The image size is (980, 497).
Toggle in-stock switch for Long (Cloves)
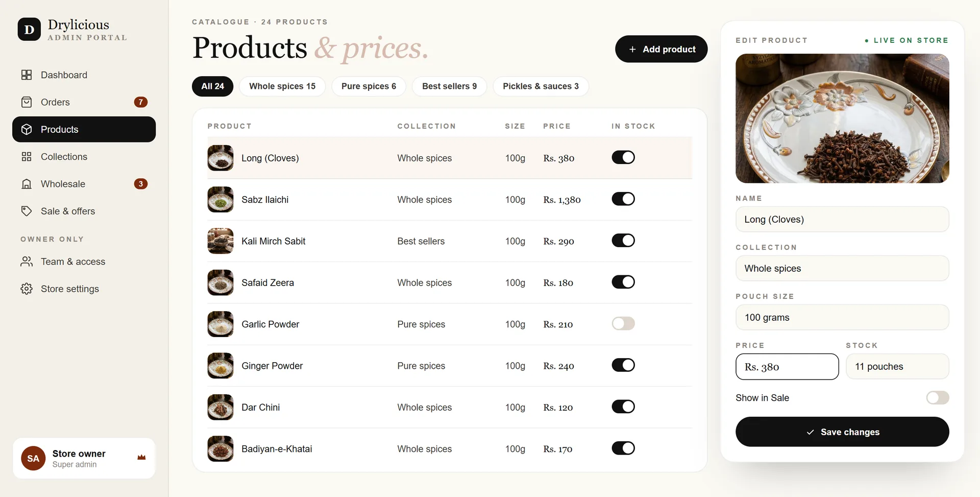coord(623,157)
